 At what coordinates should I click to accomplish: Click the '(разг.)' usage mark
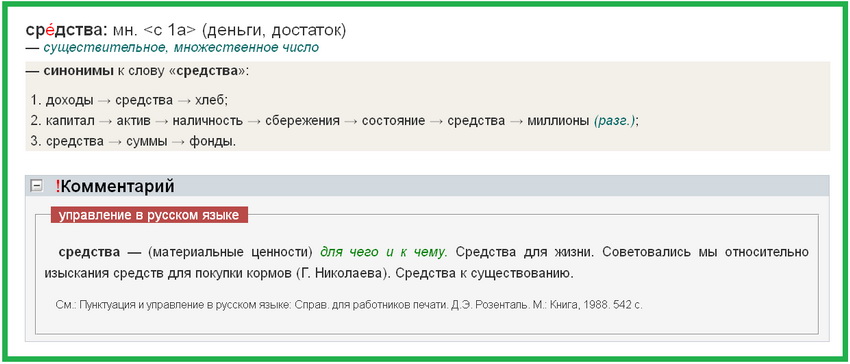pos(614,121)
